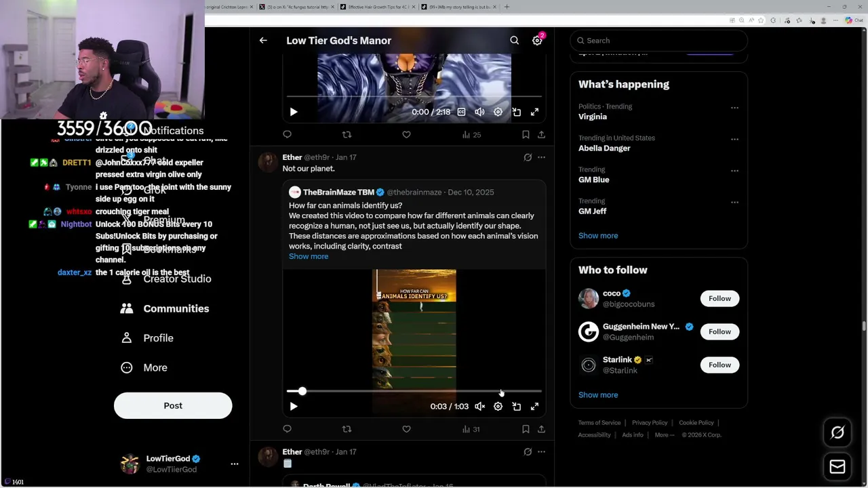Open Profile in the left navigation

point(146,338)
